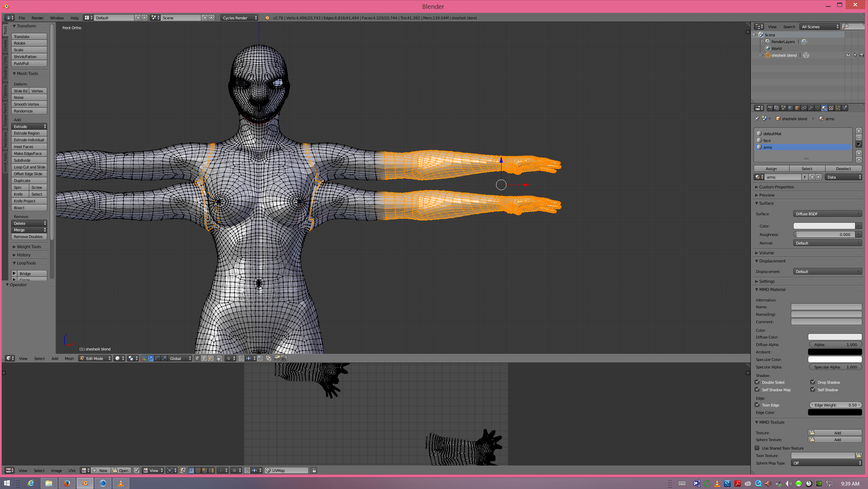
Task: Open the World globe properties tab
Action: point(790,108)
